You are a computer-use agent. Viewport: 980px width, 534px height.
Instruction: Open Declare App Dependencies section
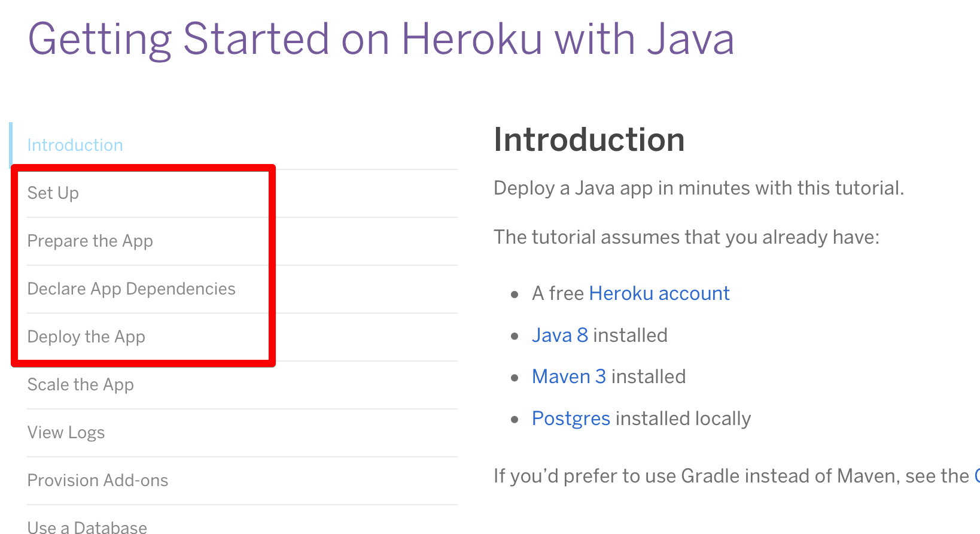click(x=132, y=289)
